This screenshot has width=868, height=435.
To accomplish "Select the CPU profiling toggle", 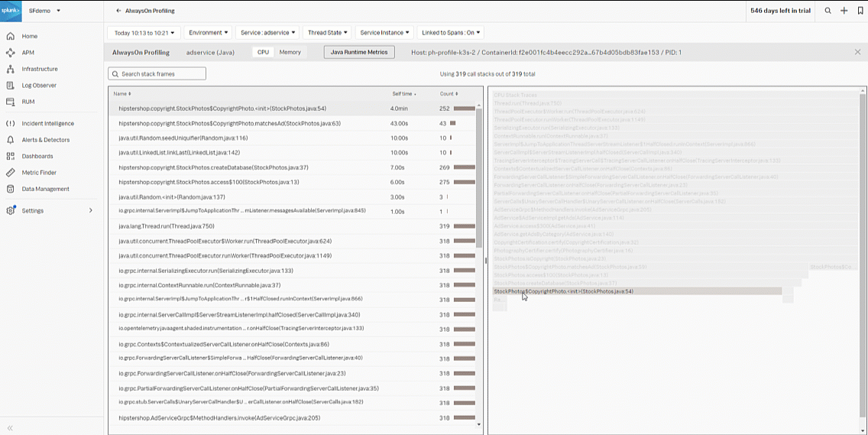I will [263, 52].
